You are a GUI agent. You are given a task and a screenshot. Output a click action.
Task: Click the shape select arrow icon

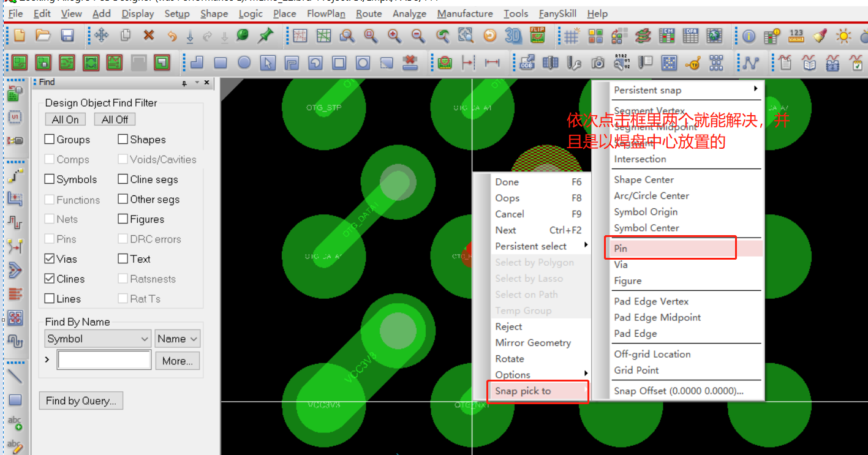pos(268,62)
